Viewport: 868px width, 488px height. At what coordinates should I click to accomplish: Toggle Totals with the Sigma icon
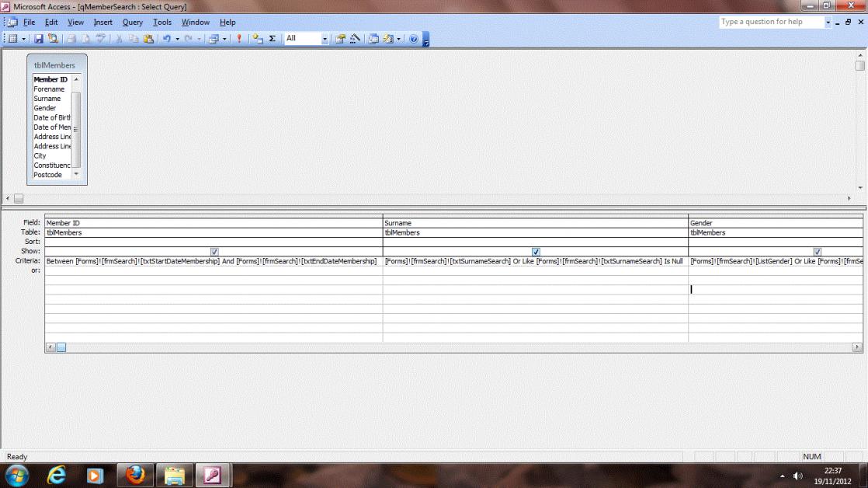click(273, 39)
